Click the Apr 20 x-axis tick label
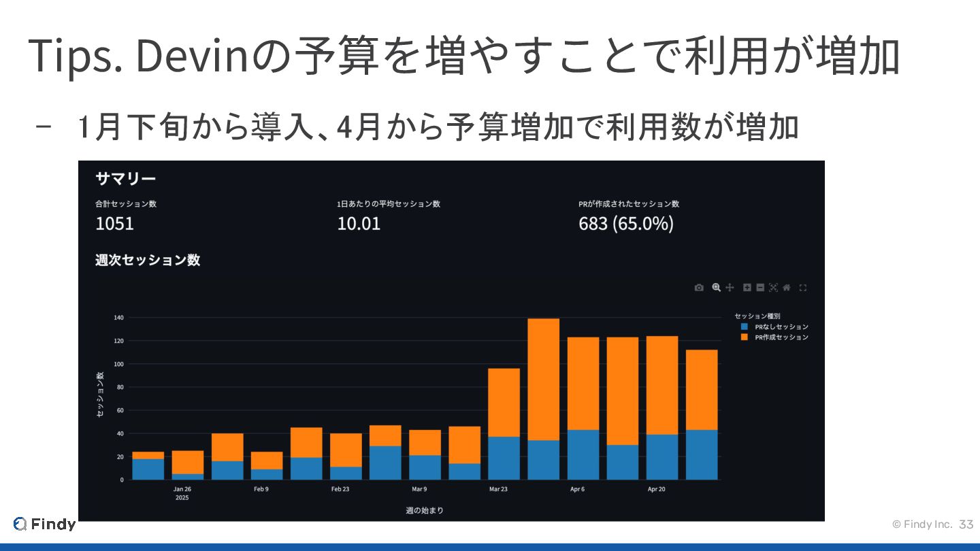Image resolution: width=980 pixels, height=551 pixels. pyautogui.click(x=657, y=489)
